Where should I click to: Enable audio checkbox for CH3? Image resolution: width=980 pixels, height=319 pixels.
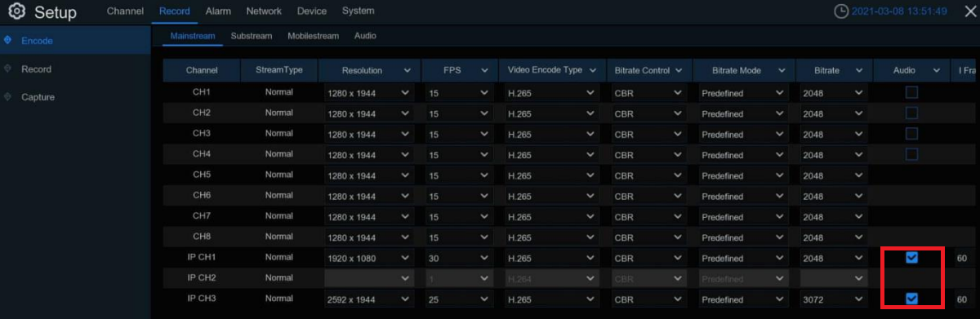[x=911, y=133]
